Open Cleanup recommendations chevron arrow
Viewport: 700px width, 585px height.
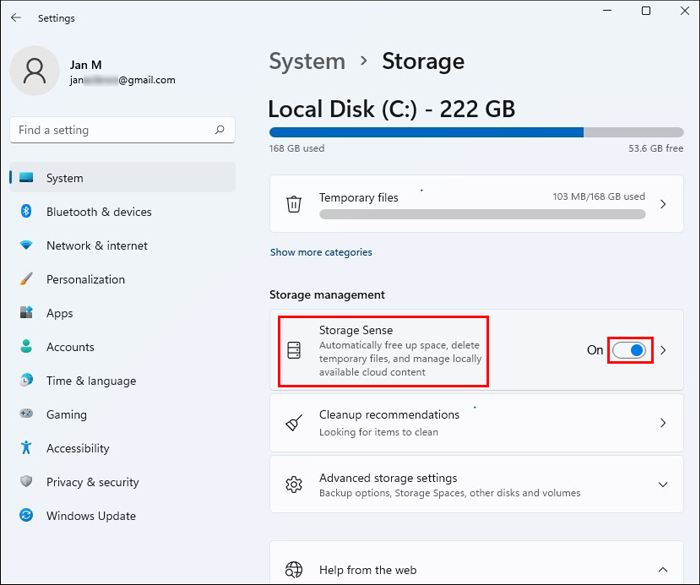pos(663,422)
